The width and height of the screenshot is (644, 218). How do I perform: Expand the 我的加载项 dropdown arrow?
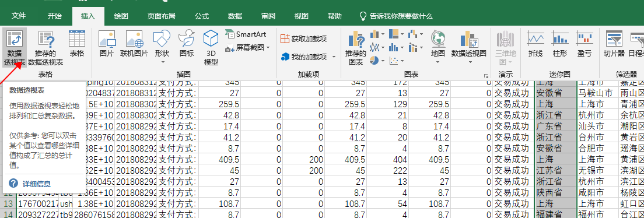click(334, 57)
